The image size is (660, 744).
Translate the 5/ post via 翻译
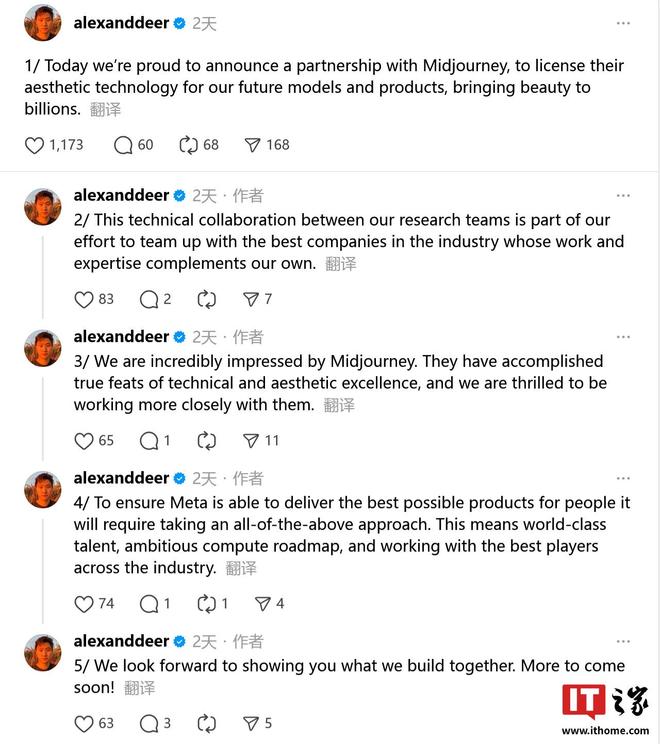coord(139,688)
